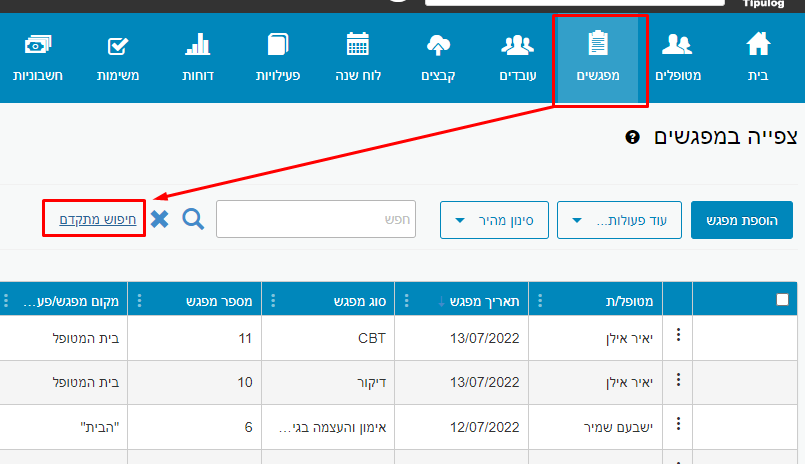Open row menu for 13/07/2022 דיקור session

678,380
